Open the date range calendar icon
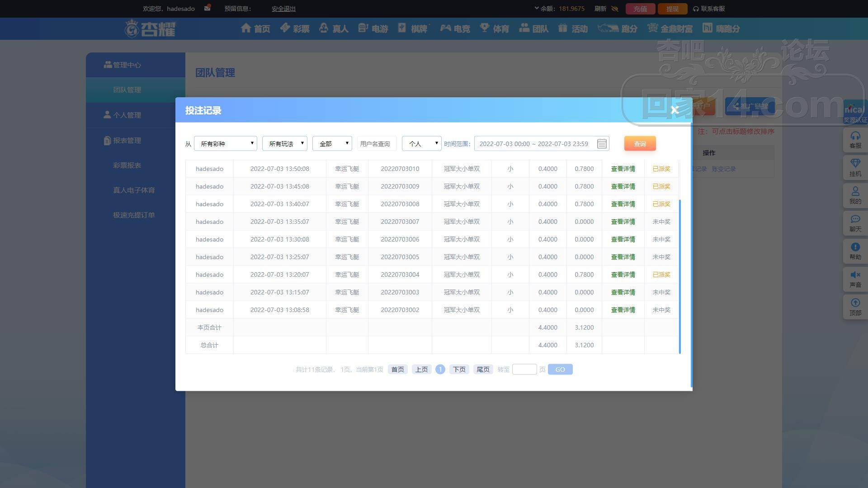Screen dimensions: 868x488 pos(602,144)
